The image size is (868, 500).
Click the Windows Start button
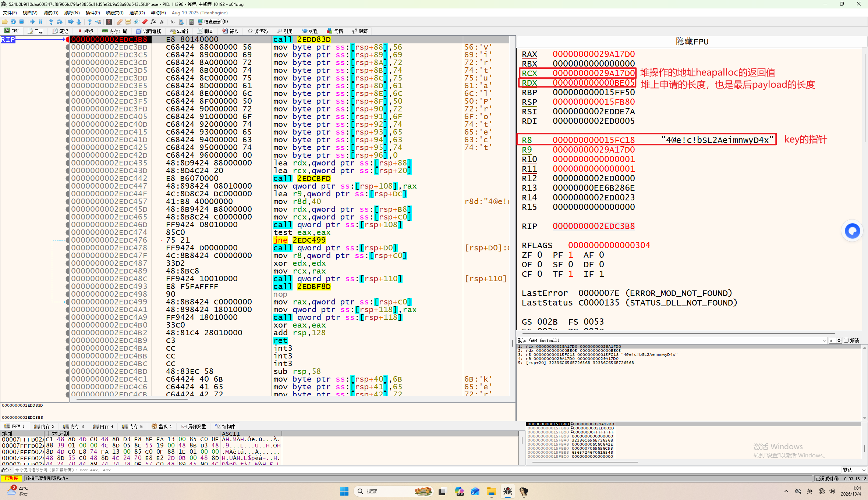tap(344, 491)
